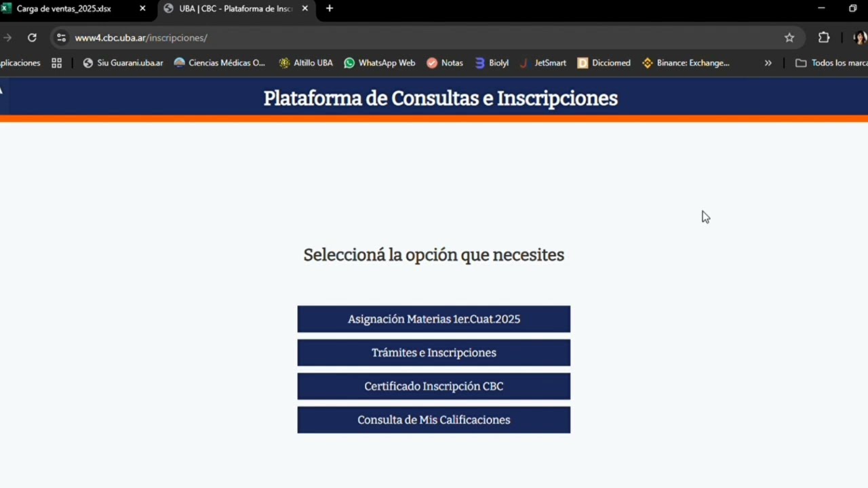Bookmark this page with star icon
This screenshot has height=488, width=868.
pyautogui.click(x=789, y=38)
